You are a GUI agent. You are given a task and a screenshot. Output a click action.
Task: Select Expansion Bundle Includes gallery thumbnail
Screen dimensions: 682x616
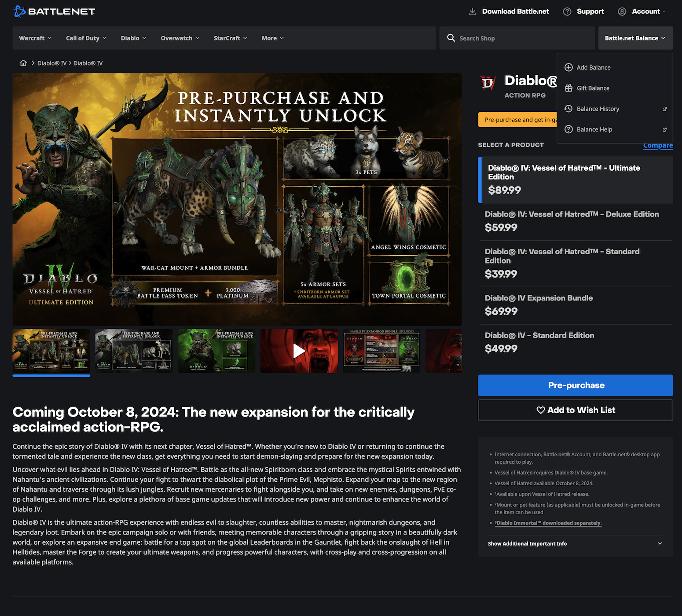pyautogui.click(x=382, y=351)
